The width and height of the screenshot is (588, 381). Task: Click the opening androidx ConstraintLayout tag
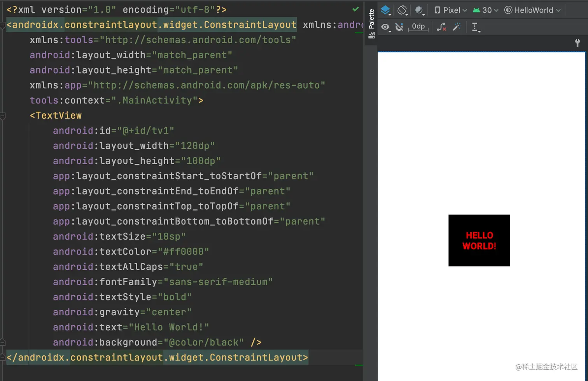point(151,25)
